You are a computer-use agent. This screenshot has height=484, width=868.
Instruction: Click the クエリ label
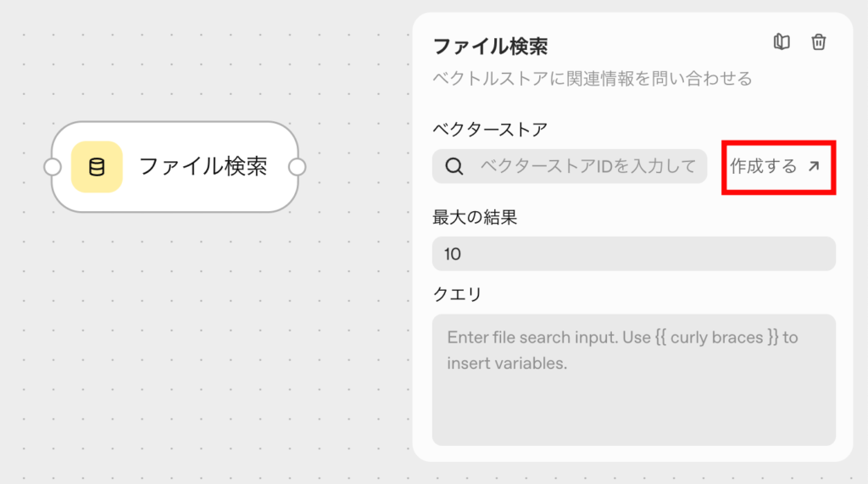[457, 294]
